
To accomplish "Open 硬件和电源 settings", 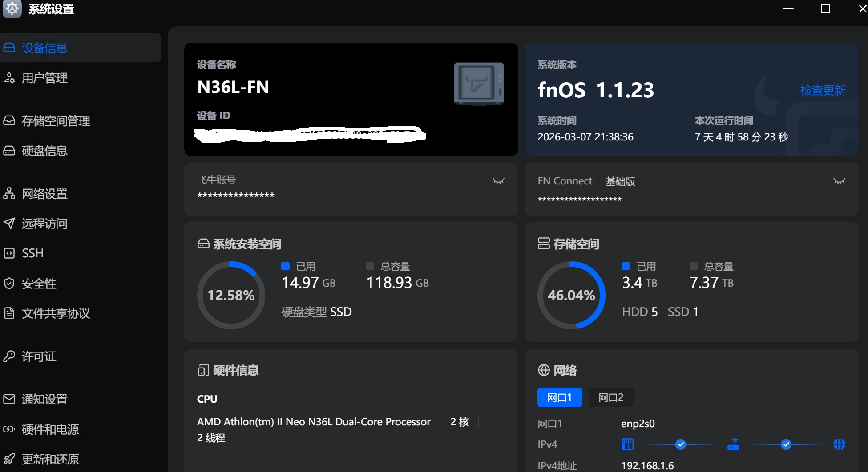I will point(50,429).
